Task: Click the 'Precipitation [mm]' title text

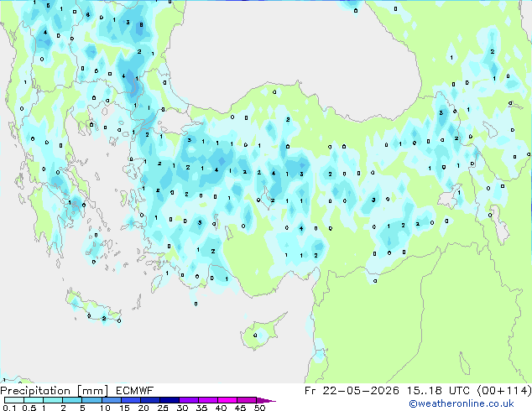Action: 54,391
